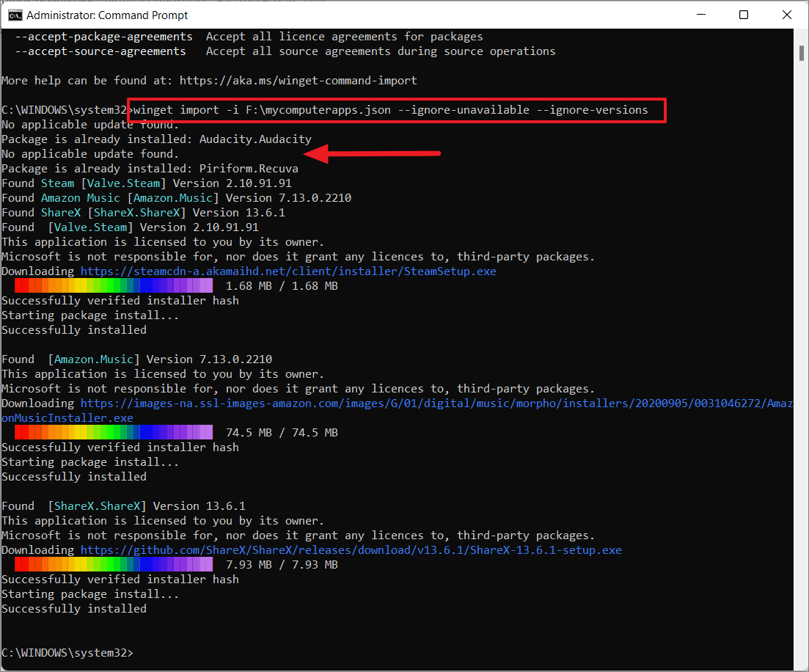Close the Administrator Command Prompt window

[784, 15]
